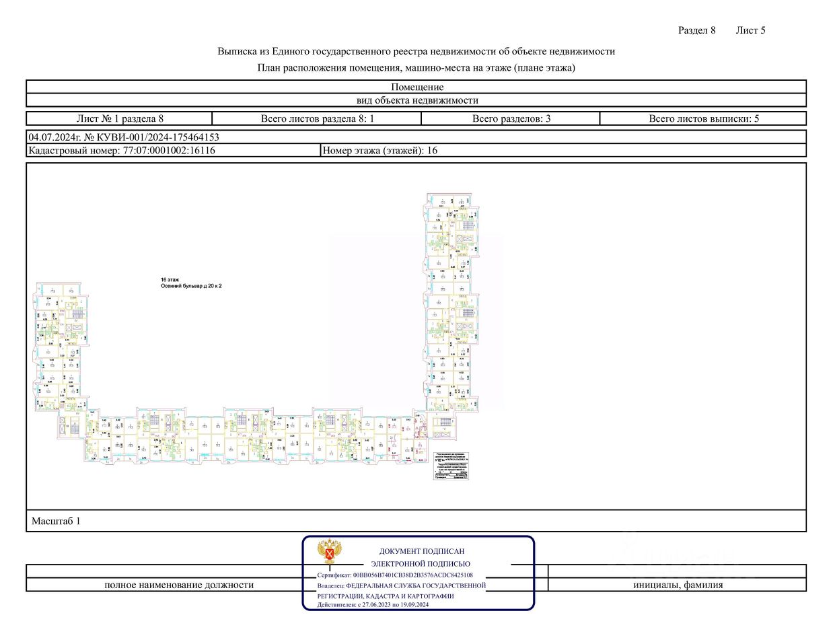Image resolution: width=833 pixels, height=644 pixels.
Task: Click the "Номер этажа (этажей): 16" cell
Action: 563,150
